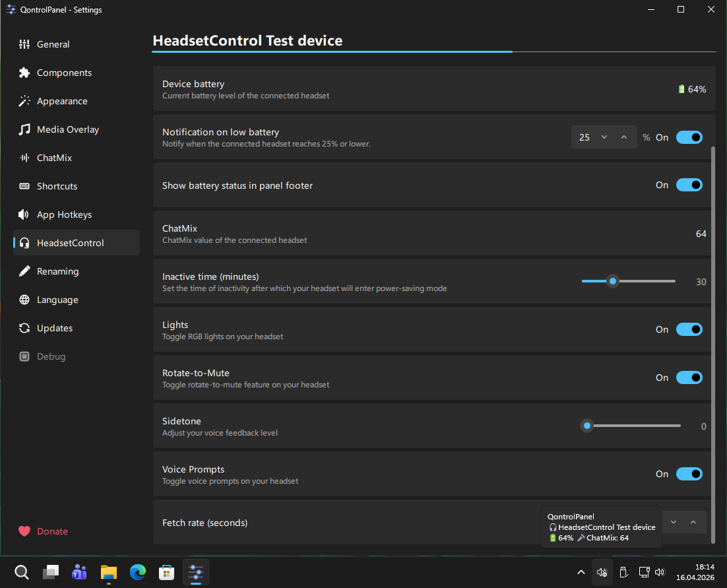Click the App Hotkeys speaker icon
727x588 pixels.
pos(24,214)
